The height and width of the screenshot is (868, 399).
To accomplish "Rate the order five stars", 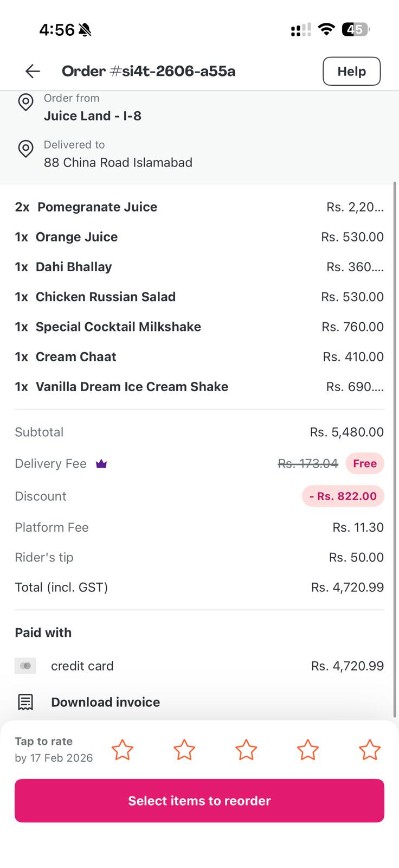I will (370, 750).
